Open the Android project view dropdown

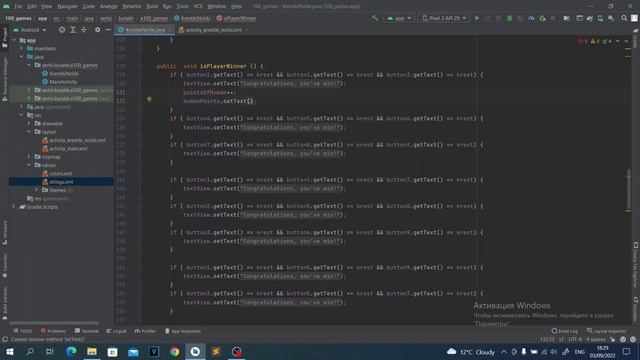click(x=29, y=30)
